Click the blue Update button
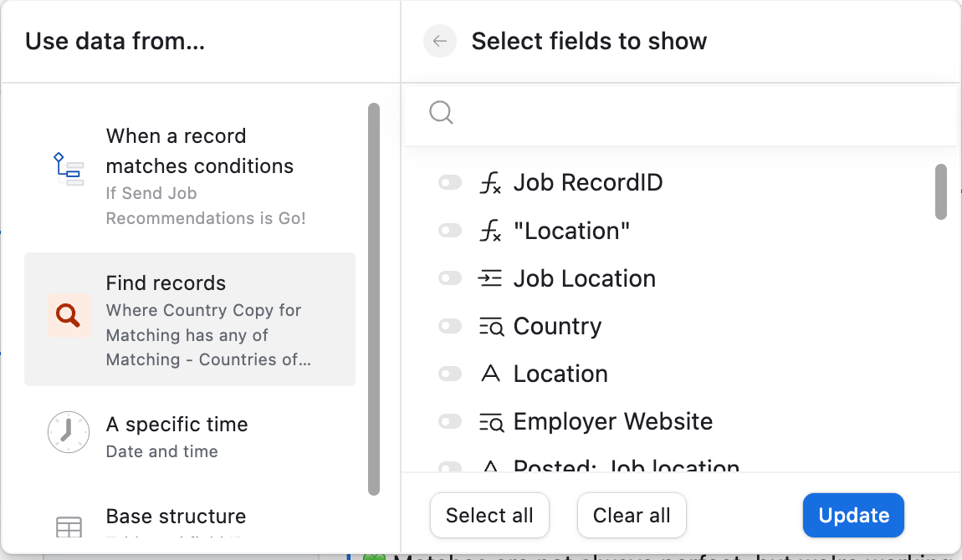 pos(853,515)
